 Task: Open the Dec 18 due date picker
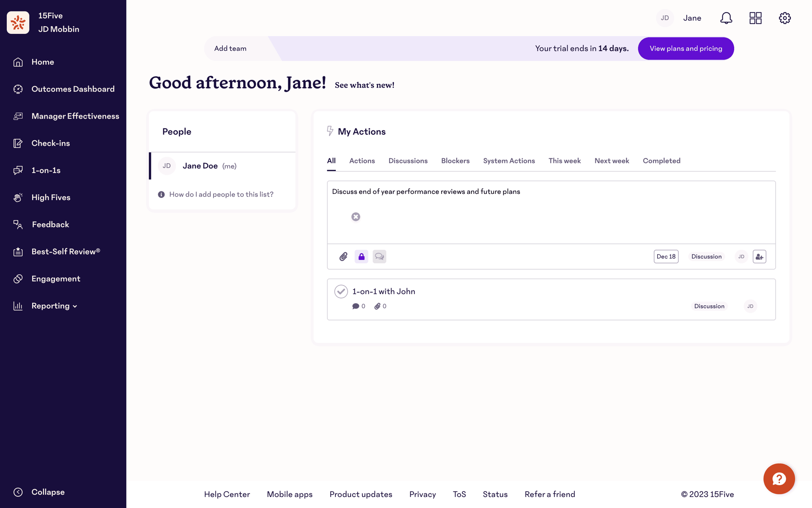click(x=666, y=257)
